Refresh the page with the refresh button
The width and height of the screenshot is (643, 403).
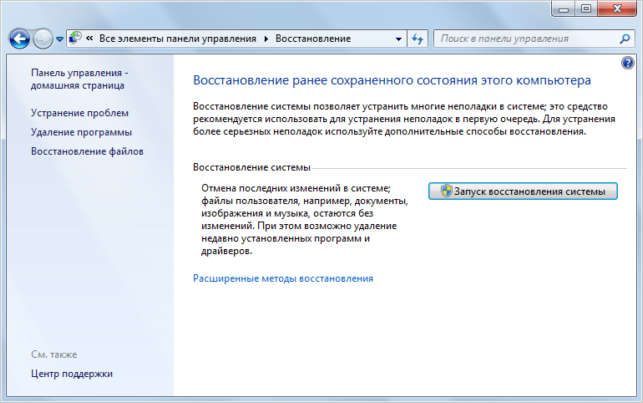pyautogui.click(x=417, y=39)
